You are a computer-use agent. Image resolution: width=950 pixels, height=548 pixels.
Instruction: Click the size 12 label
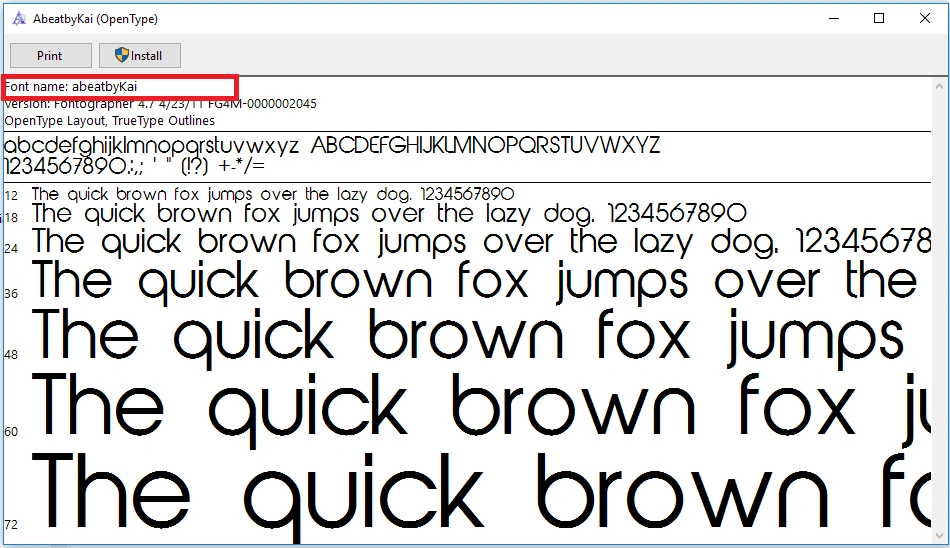(x=12, y=195)
